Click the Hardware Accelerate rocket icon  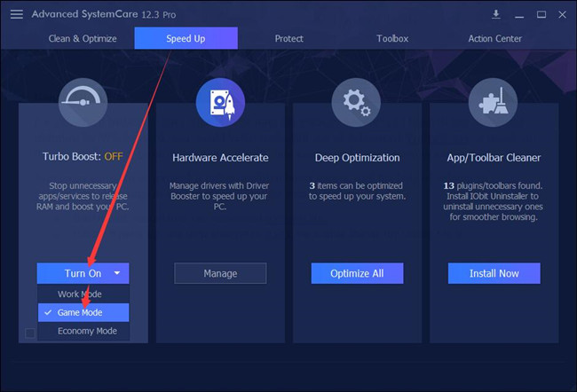[220, 102]
